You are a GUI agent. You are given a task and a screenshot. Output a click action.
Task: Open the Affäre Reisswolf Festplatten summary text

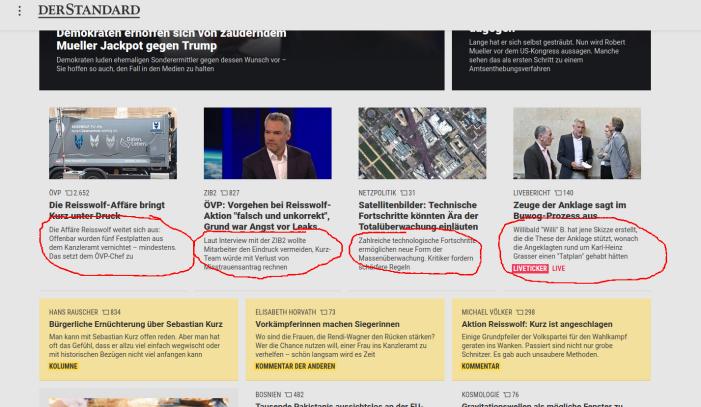click(x=113, y=243)
